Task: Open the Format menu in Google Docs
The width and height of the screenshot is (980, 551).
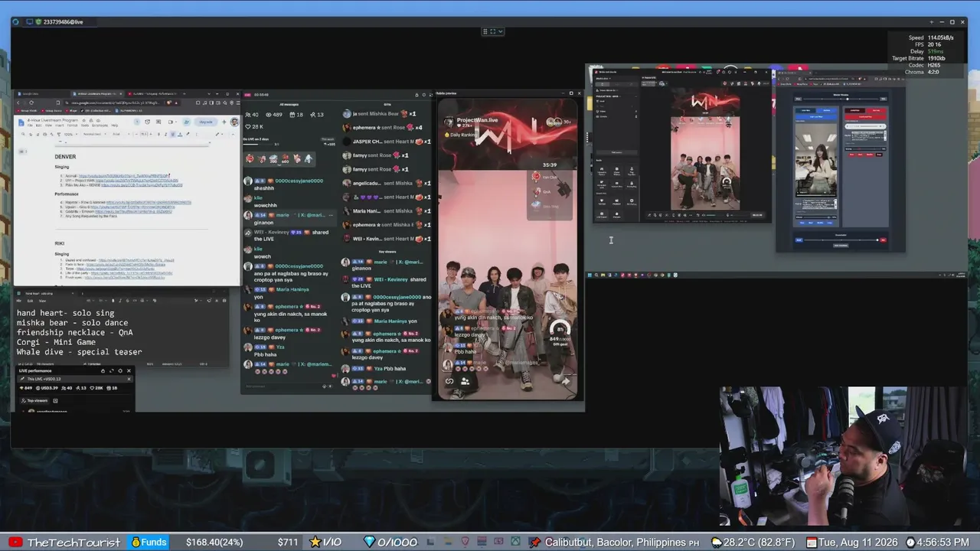Action: (71, 126)
